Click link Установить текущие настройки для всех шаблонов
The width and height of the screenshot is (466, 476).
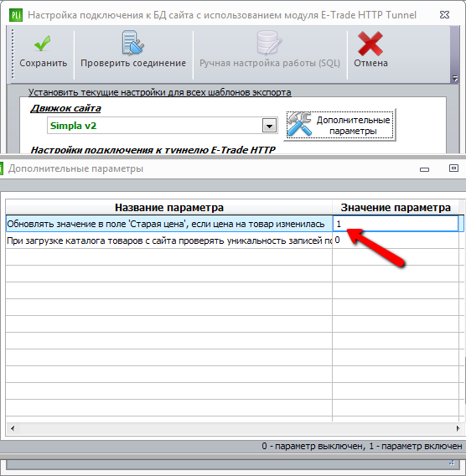point(160,92)
